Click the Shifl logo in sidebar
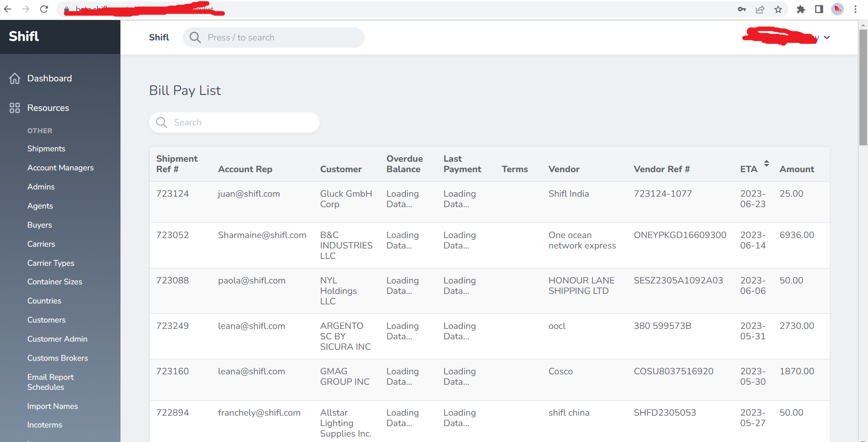 point(24,36)
